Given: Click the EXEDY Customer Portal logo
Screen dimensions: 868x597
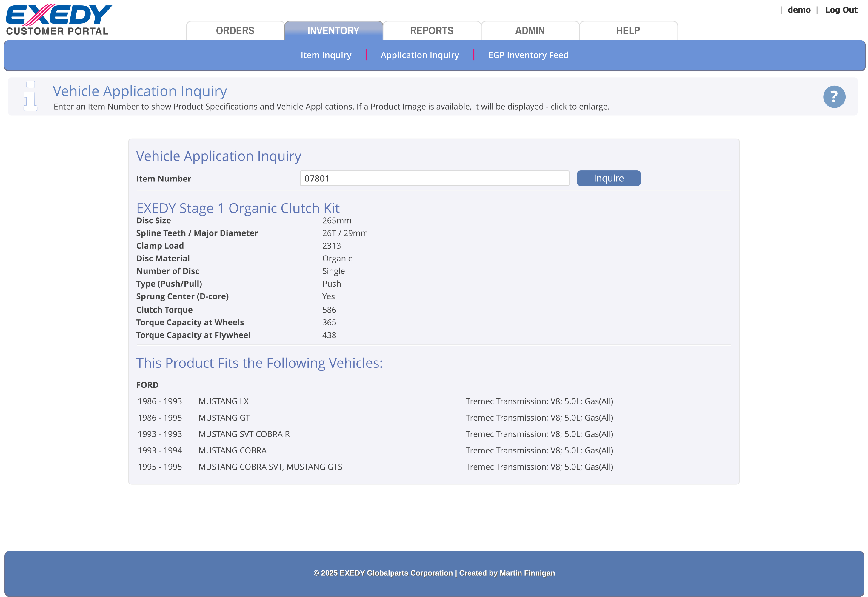Looking at the screenshot, I should pyautogui.click(x=59, y=20).
